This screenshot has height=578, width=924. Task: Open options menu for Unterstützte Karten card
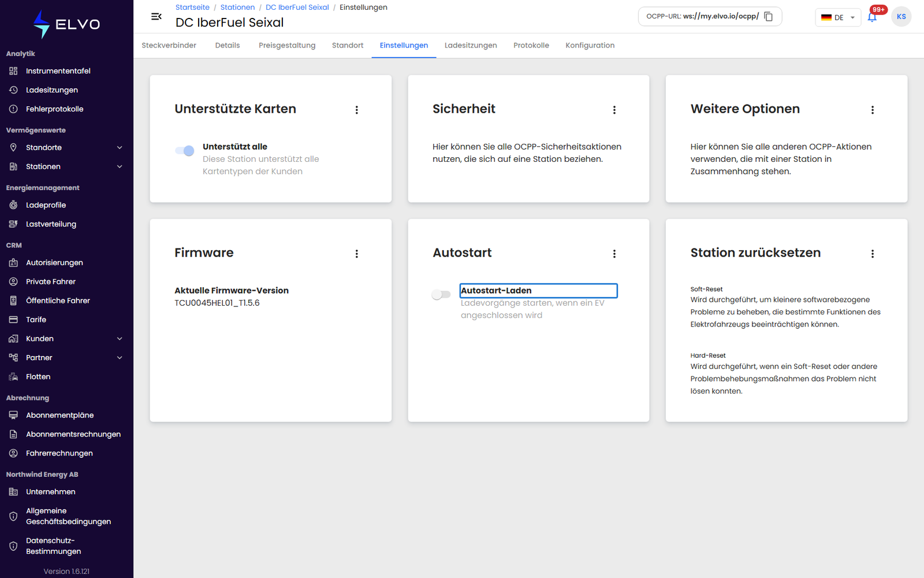[357, 110]
